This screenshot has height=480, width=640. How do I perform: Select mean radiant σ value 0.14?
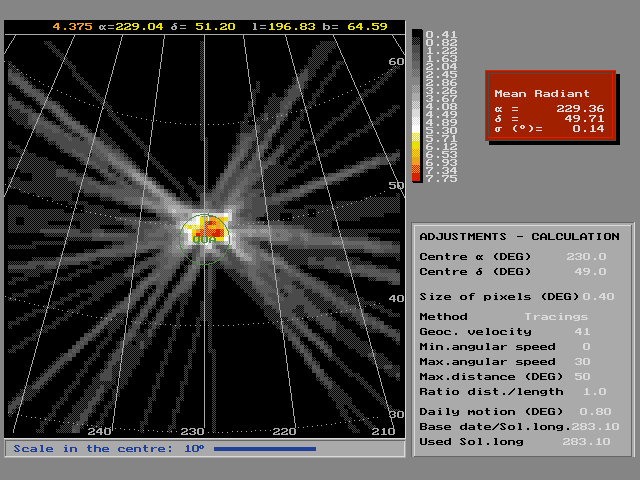588,129
